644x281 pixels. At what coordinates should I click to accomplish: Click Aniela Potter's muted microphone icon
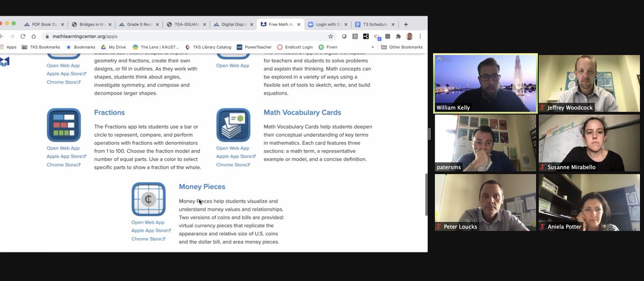click(543, 226)
